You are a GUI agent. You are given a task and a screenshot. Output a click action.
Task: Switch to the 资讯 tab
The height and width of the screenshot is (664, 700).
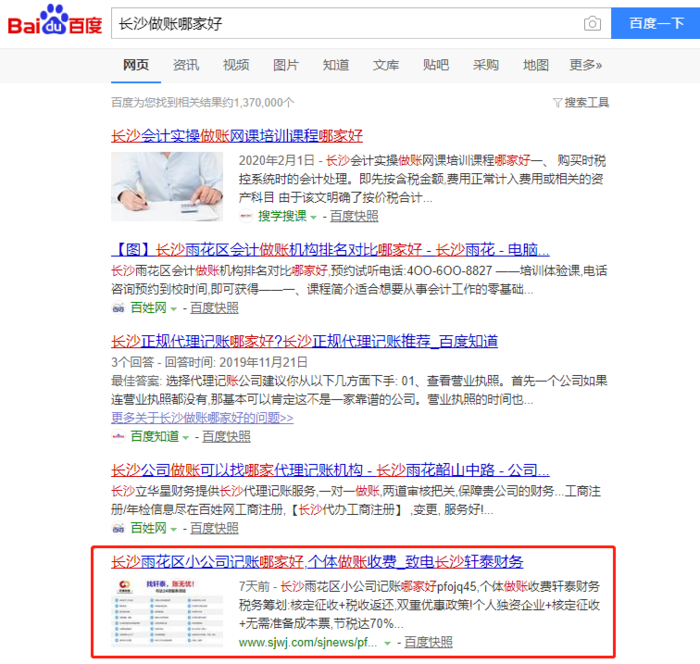pyautogui.click(x=186, y=65)
